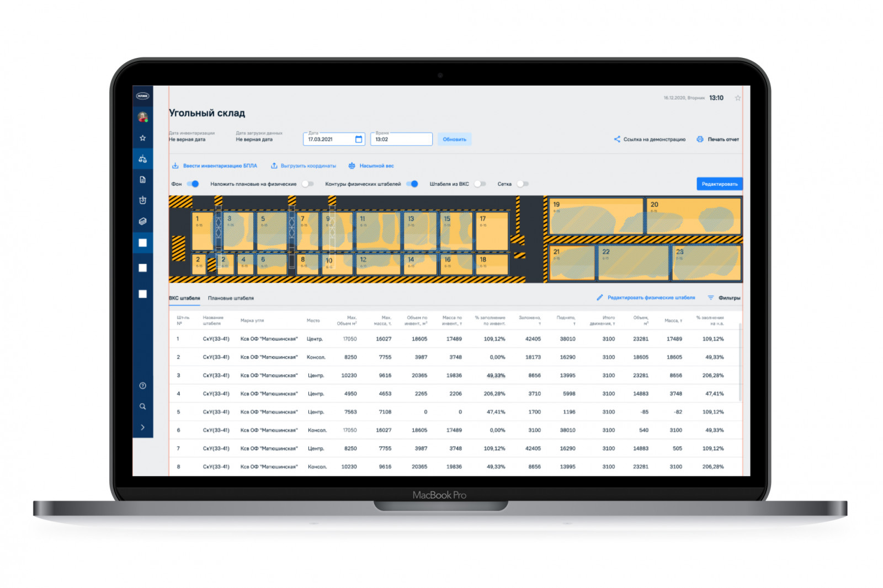Screen dimensions: 883x588
Task: Click Ввести инвентаризацию БПЛА
Action: [x=215, y=165]
